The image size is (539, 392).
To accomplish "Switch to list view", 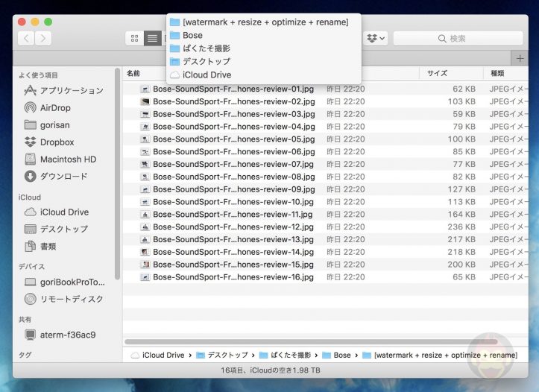I will 153,39.
